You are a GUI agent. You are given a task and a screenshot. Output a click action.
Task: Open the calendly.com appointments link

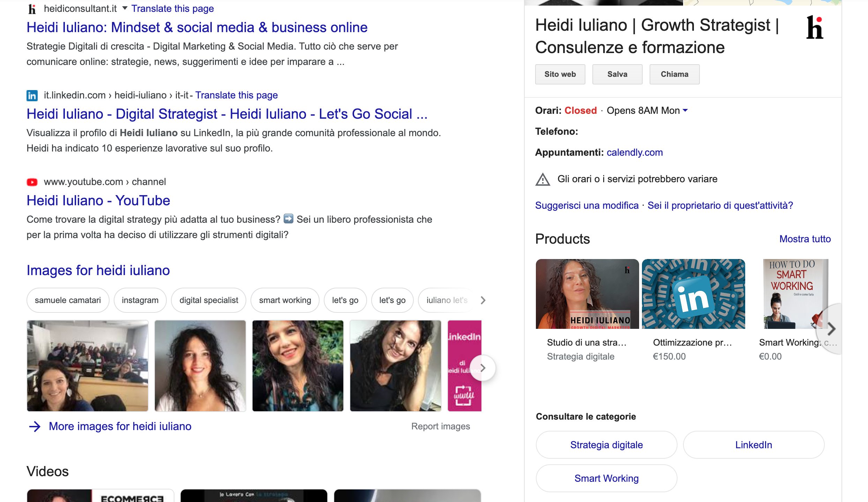click(634, 152)
